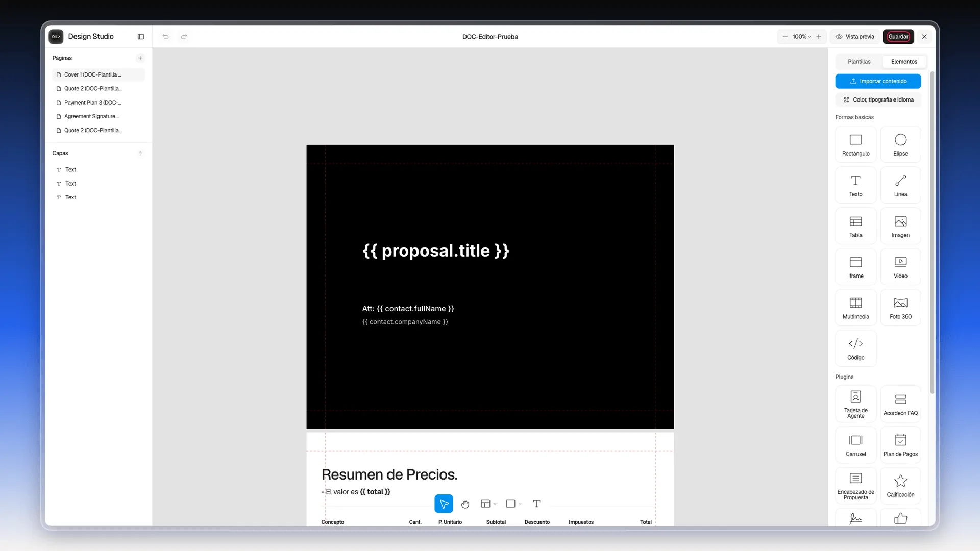Add a Foto 360 element
980x551 pixels.
(900, 308)
